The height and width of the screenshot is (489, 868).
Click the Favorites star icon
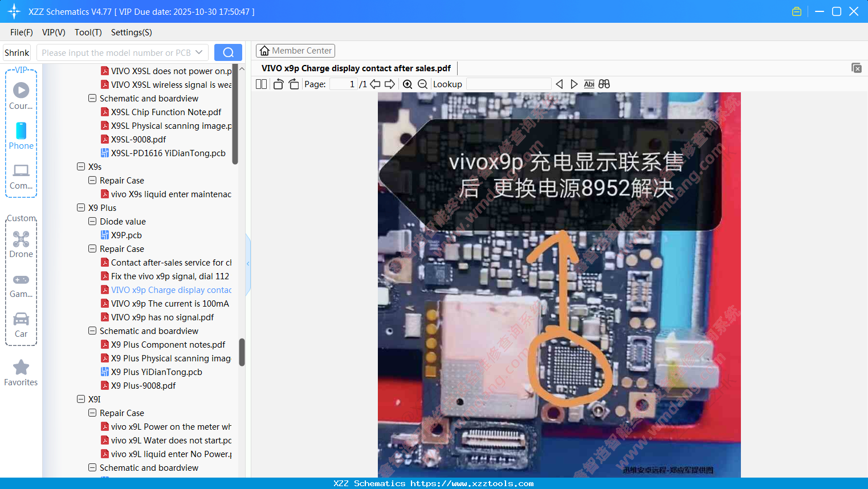21,368
